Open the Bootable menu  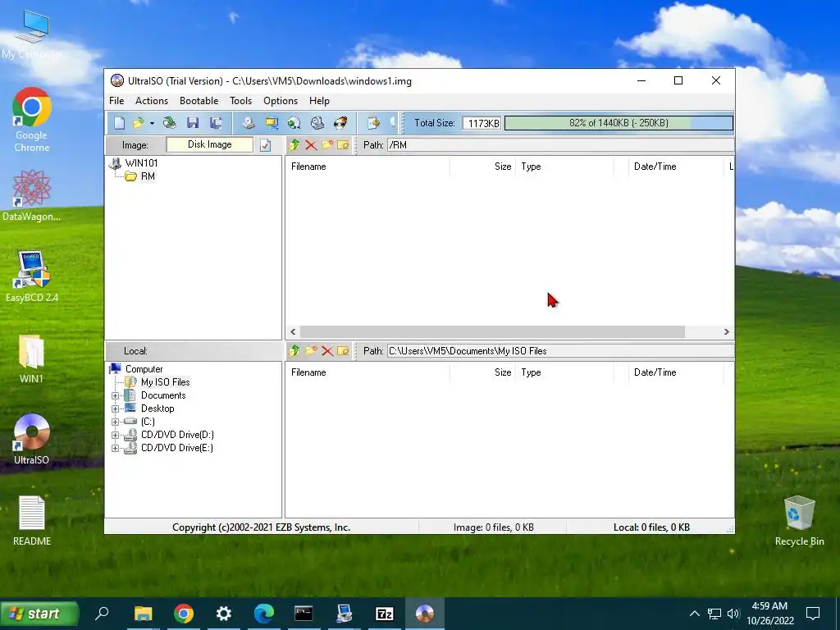pyautogui.click(x=199, y=101)
